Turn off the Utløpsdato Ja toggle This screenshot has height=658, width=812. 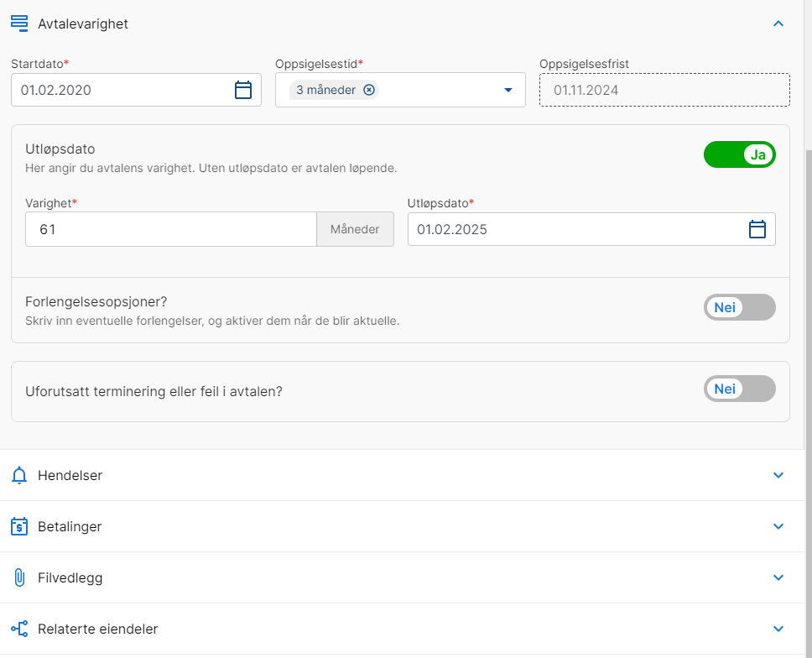pyautogui.click(x=740, y=154)
